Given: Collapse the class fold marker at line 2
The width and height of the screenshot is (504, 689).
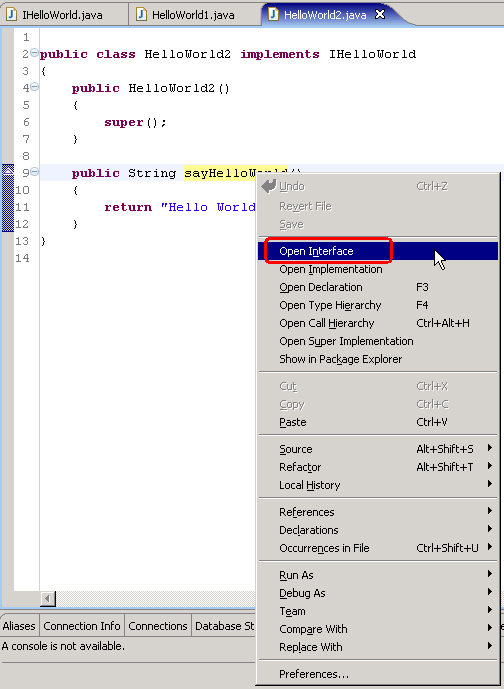Looking at the screenshot, I should [x=34, y=53].
